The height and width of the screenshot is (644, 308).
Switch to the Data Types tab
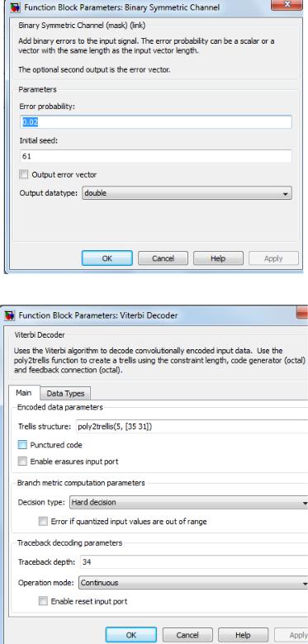(x=65, y=394)
